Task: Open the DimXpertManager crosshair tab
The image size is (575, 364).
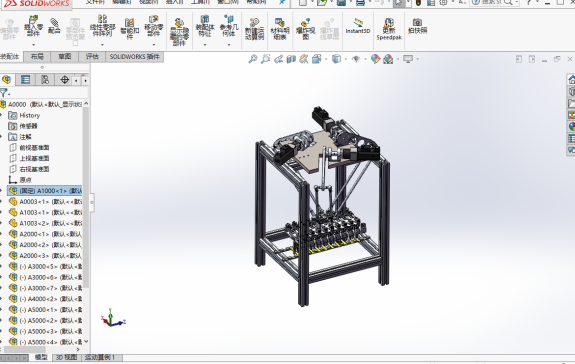Action: [x=65, y=80]
